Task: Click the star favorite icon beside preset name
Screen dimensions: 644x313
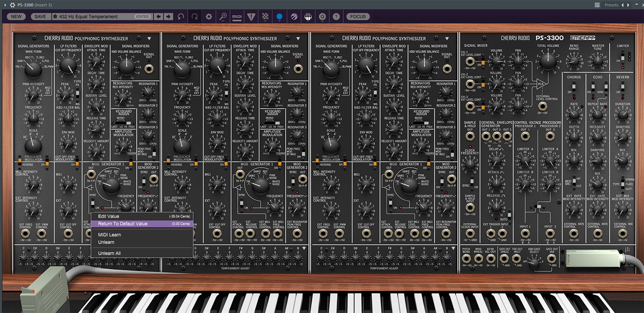Action: [x=55, y=17]
